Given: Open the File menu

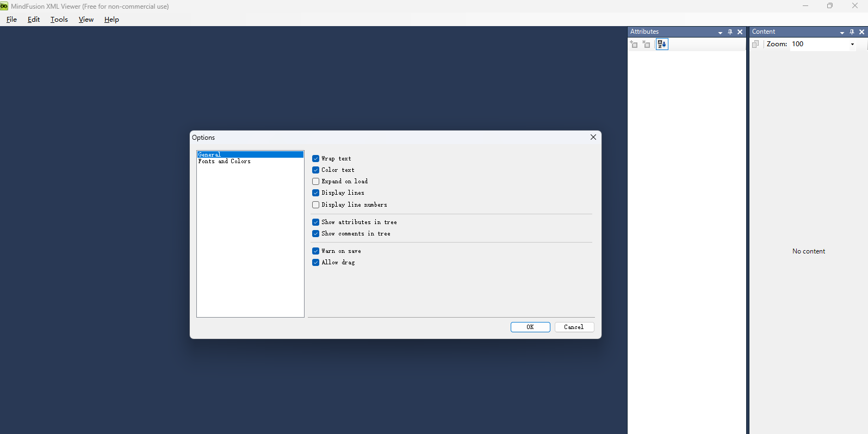Looking at the screenshot, I should [11, 20].
